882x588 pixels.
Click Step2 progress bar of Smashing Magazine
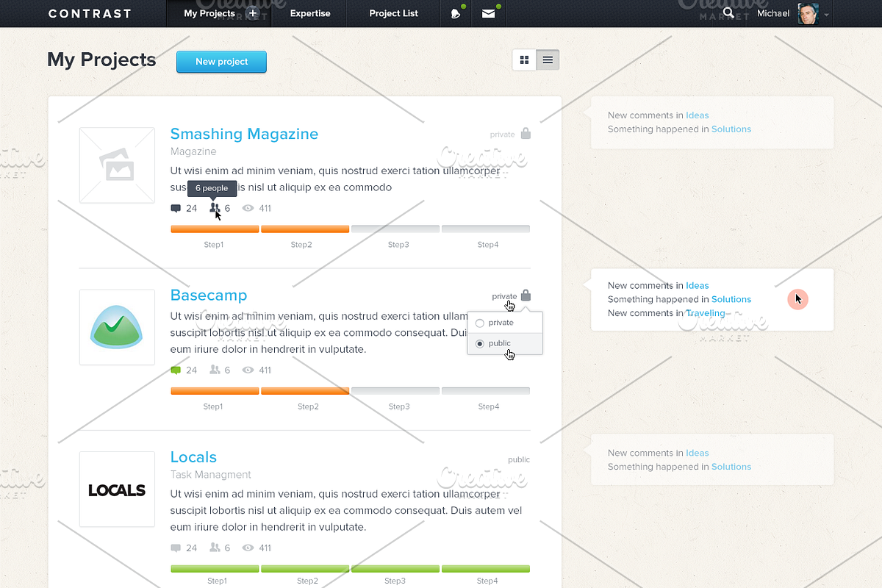pyautogui.click(x=305, y=229)
